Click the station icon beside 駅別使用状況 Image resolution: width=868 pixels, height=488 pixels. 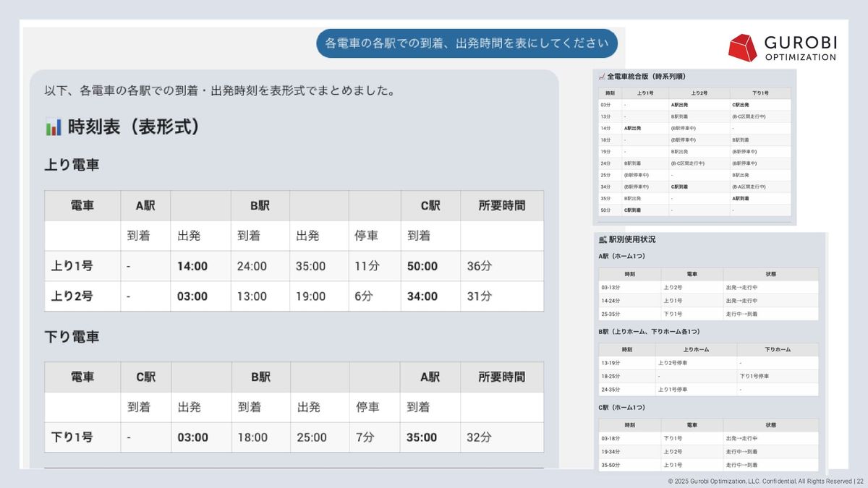click(603, 239)
